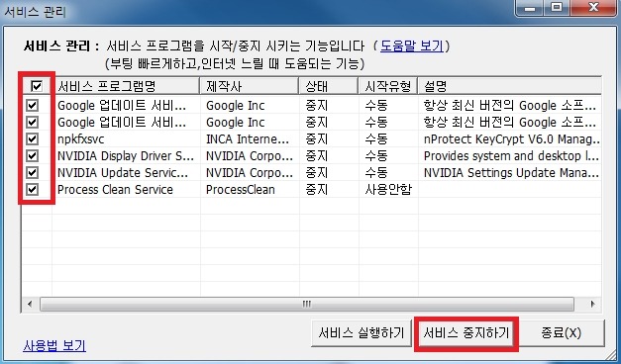621x364 pixels.
Task: Click the horizontal scrollbar left arrow
Action: click(30, 304)
